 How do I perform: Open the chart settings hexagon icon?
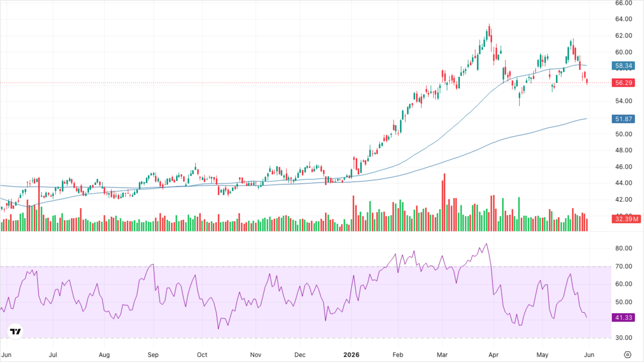(628, 355)
